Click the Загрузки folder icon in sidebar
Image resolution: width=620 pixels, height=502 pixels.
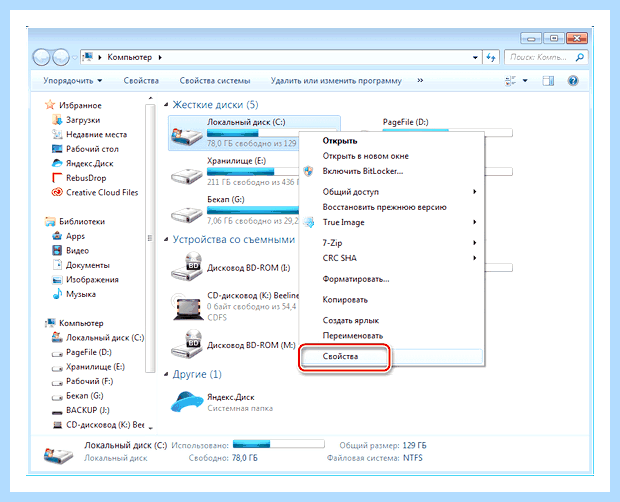pos(57,119)
